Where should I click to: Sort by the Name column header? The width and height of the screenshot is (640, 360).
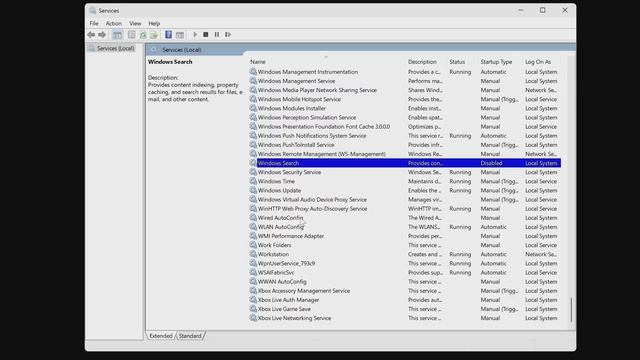coord(258,62)
